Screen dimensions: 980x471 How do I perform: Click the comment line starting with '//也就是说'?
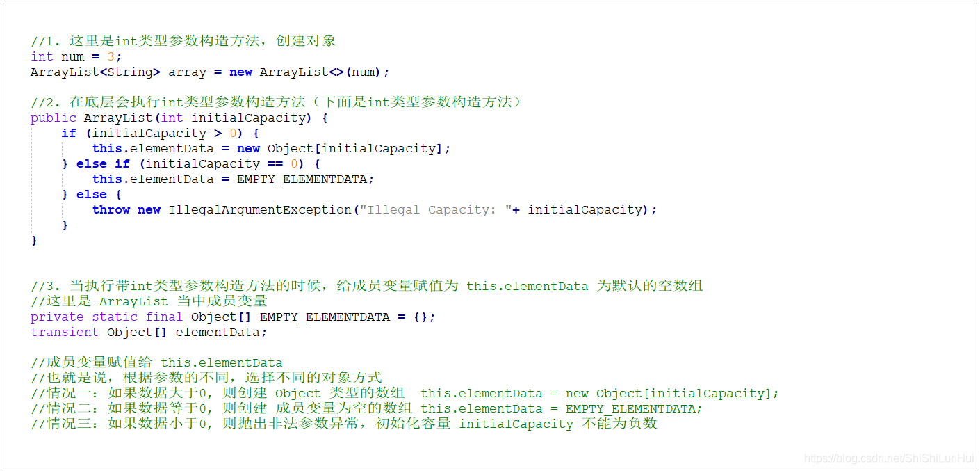click(x=206, y=378)
